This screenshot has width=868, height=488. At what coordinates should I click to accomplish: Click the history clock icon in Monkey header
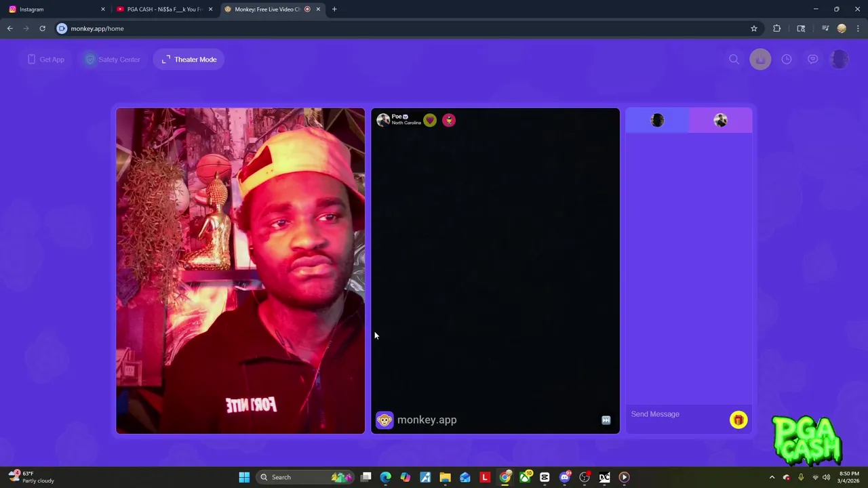tap(787, 60)
